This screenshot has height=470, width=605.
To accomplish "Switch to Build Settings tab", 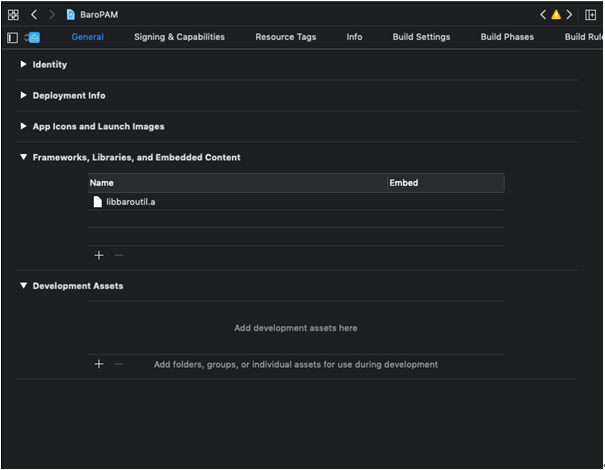I will pyautogui.click(x=421, y=37).
